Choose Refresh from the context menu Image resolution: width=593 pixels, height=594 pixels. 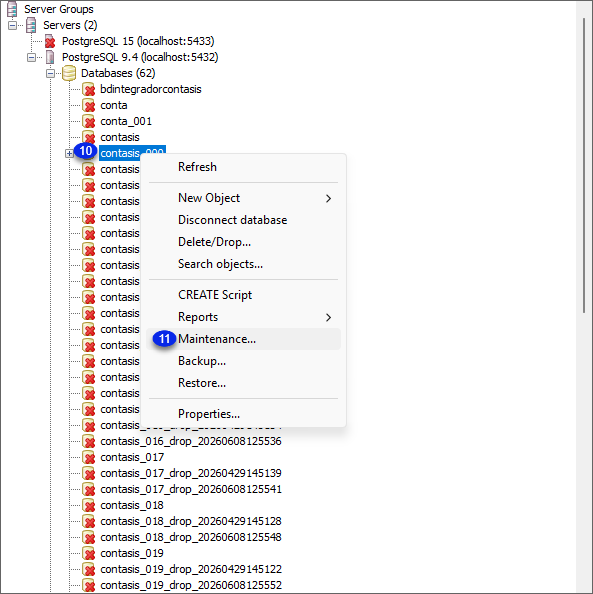[243, 167]
